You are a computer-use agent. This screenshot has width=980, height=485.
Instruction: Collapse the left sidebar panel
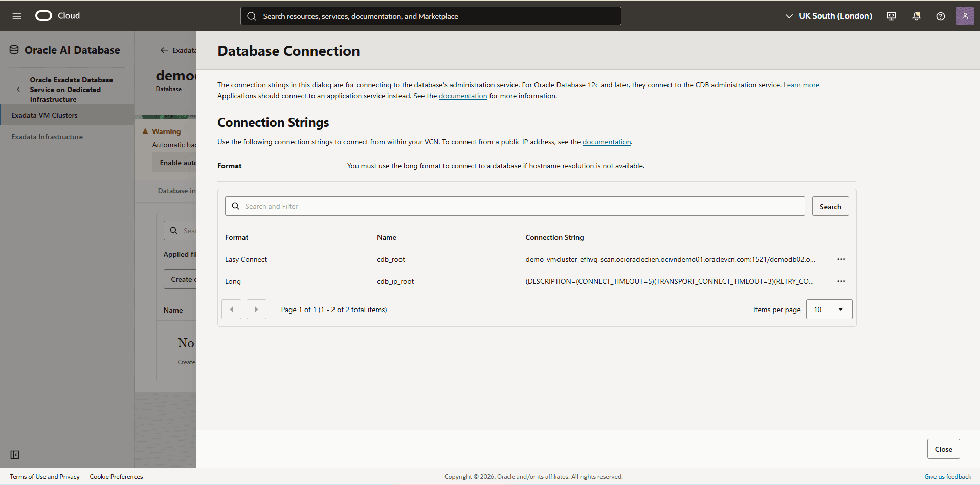point(15,454)
